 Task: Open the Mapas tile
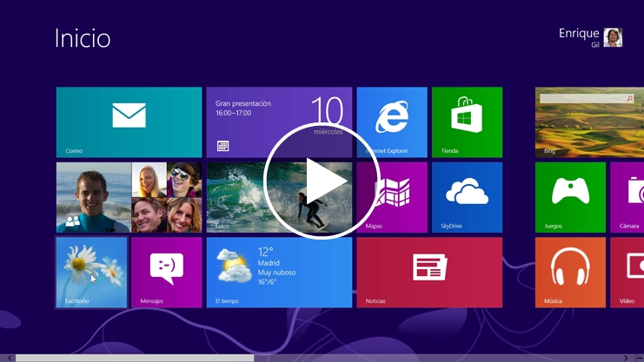392,197
